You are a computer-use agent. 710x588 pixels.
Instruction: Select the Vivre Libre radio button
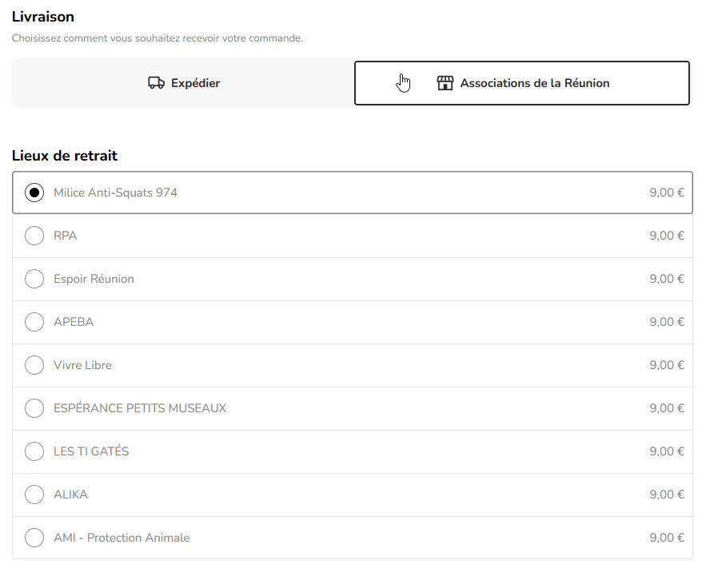coord(34,365)
